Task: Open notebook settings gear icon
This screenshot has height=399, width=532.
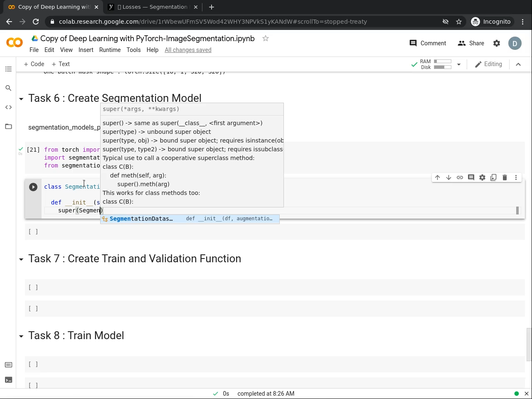Action: (497, 43)
